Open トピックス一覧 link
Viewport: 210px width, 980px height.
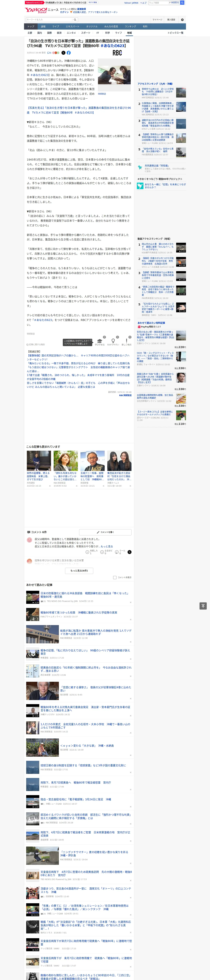175,33
